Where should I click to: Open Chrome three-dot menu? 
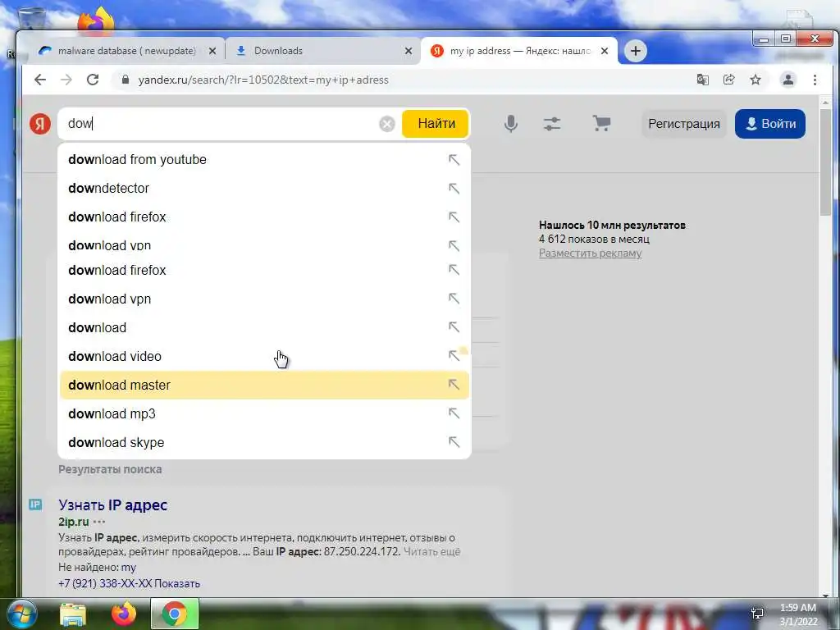click(x=815, y=80)
